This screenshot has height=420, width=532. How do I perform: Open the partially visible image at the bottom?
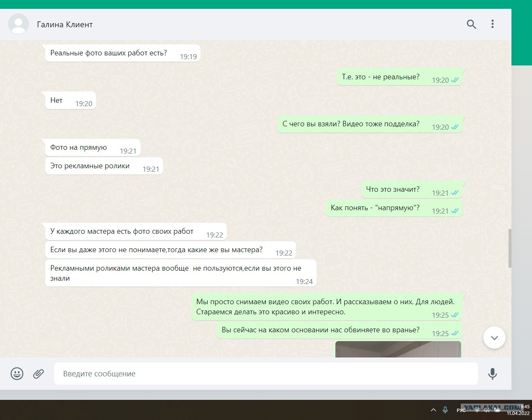point(398,349)
